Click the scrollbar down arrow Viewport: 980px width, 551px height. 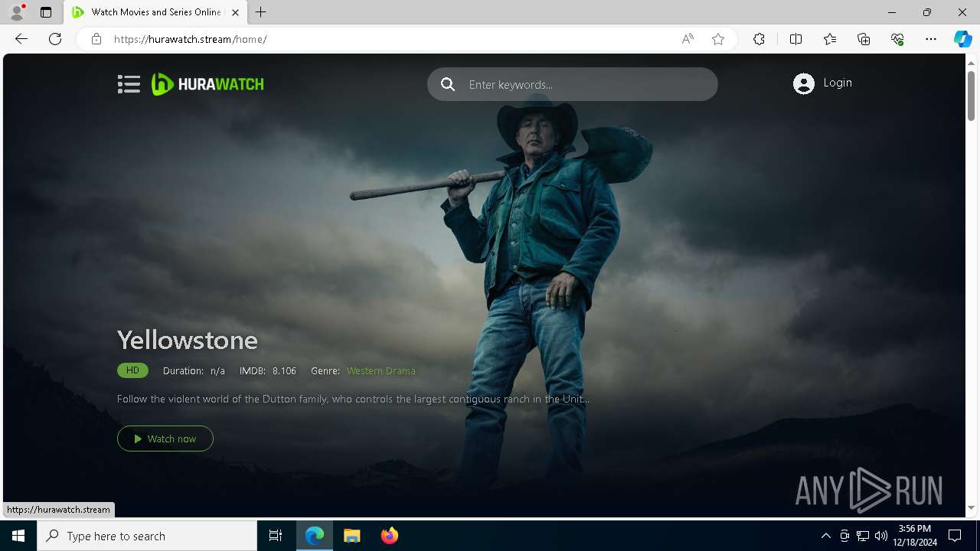point(971,507)
